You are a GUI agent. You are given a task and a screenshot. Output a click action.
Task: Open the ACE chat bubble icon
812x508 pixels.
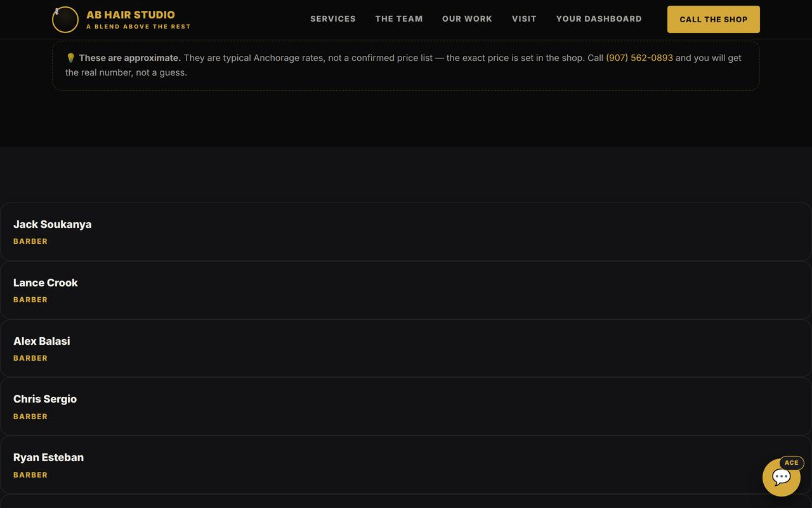781,478
